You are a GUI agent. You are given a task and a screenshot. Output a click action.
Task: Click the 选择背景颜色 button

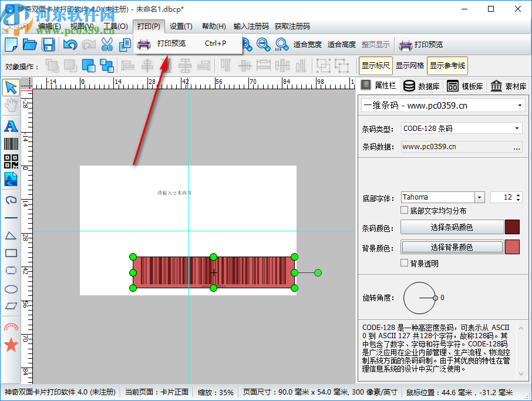(452, 247)
